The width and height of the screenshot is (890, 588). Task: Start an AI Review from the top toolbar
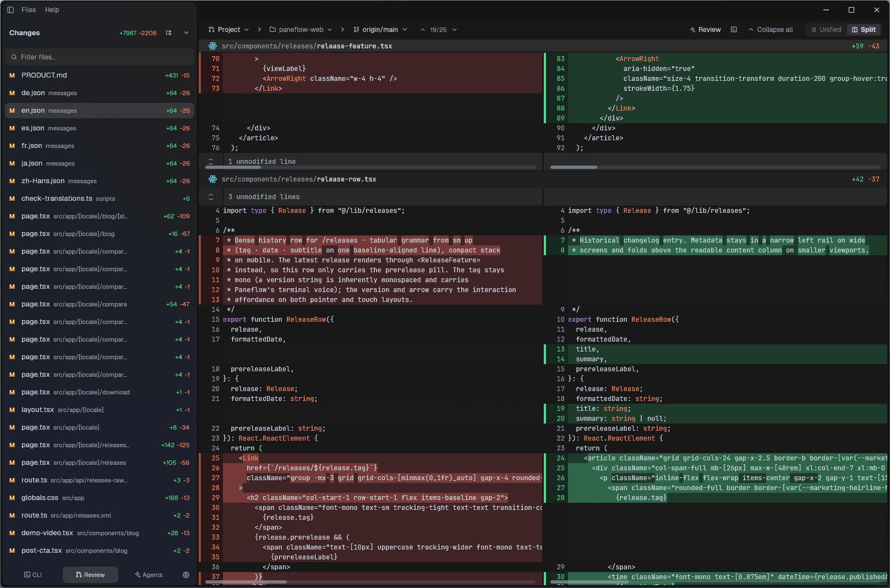coord(705,30)
